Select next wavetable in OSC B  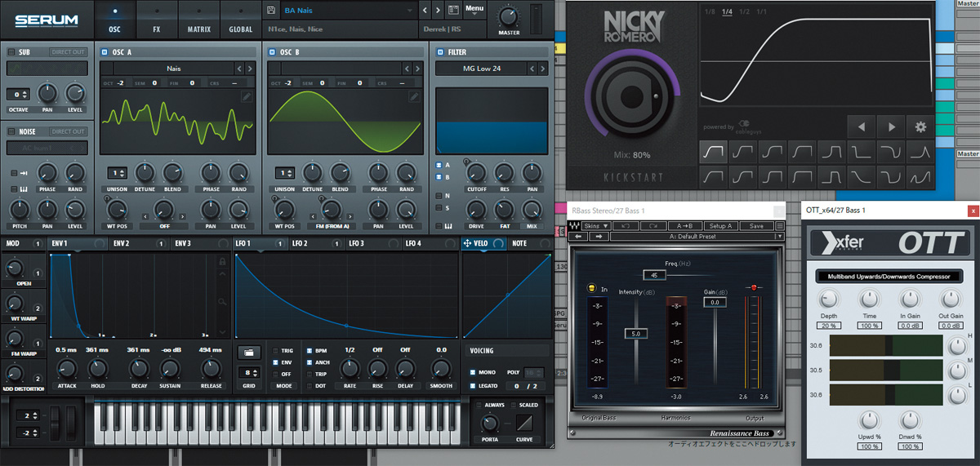(x=418, y=69)
